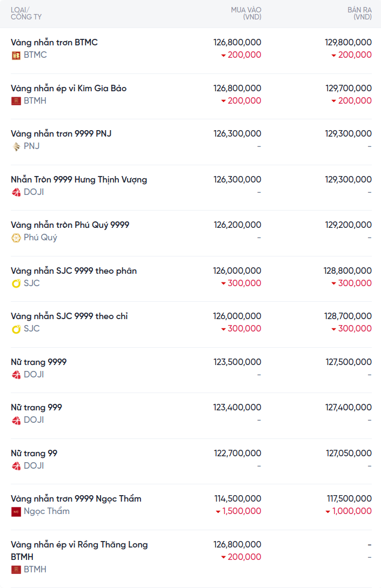
Task: Click BTMH logo under Rồng Thăng Long
Action: coord(16,570)
